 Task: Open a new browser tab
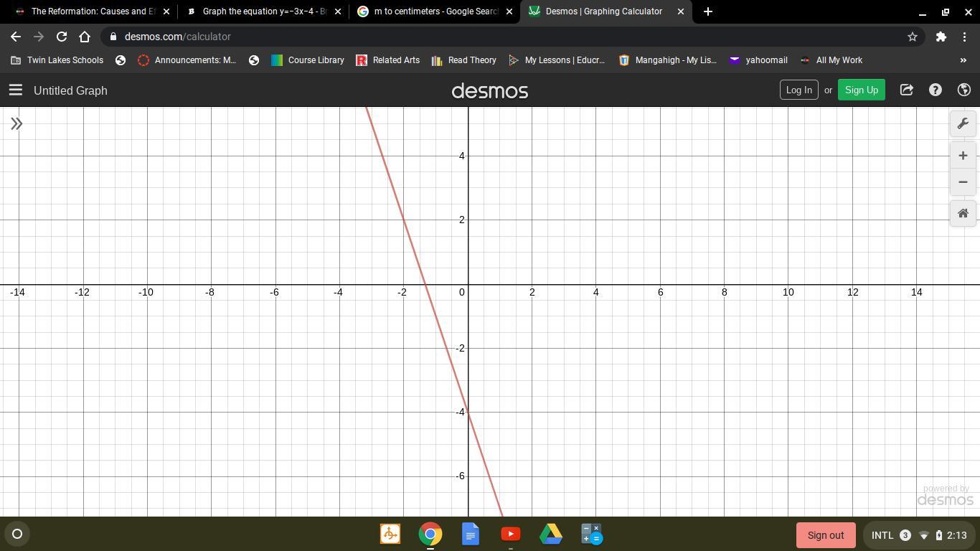(x=707, y=11)
